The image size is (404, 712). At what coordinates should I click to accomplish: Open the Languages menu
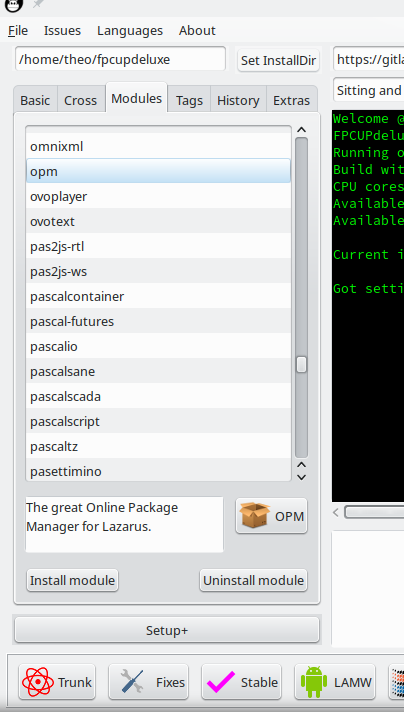pyautogui.click(x=130, y=30)
